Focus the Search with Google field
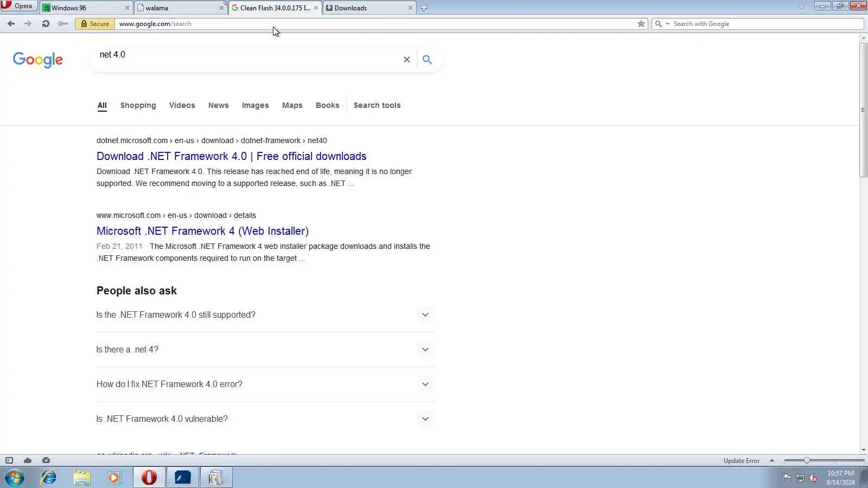 point(767,24)
